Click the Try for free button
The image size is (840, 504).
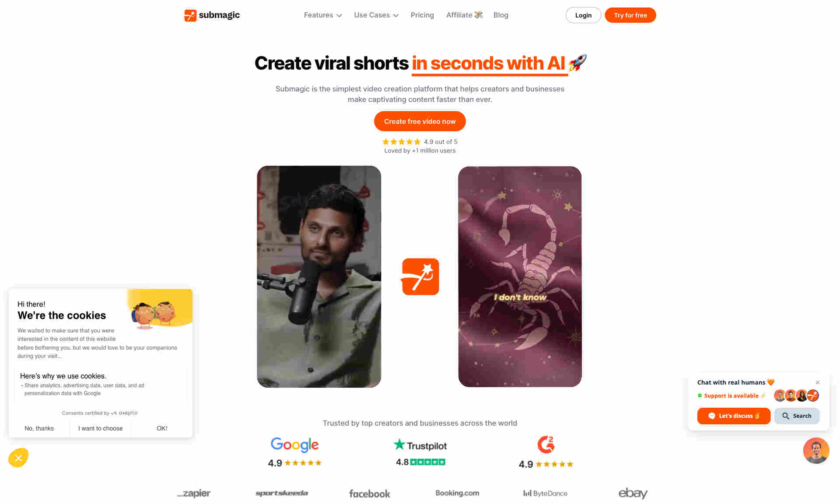click(x=630, y=15)
